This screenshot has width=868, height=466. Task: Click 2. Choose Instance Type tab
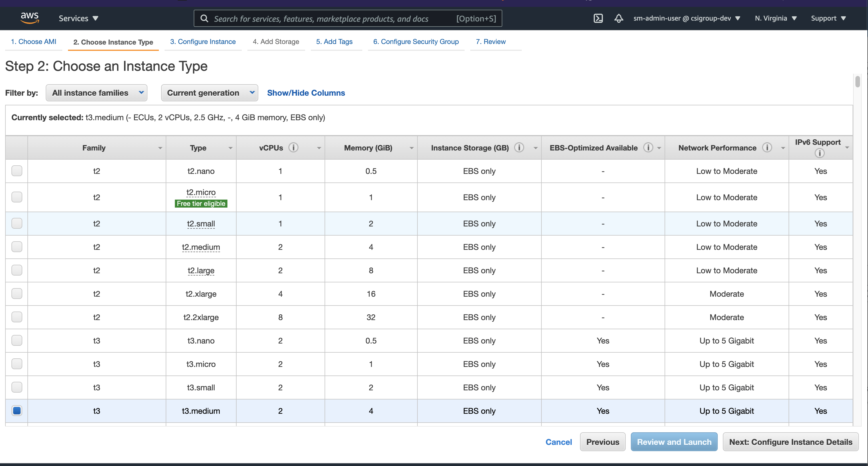pyautogui.click(x=113, y=42)
